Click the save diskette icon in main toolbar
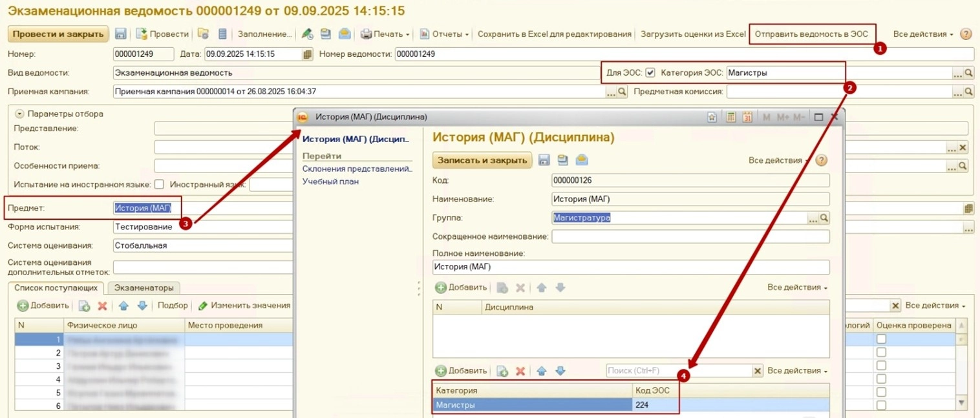Screen dimensions: 980x418 120,34
